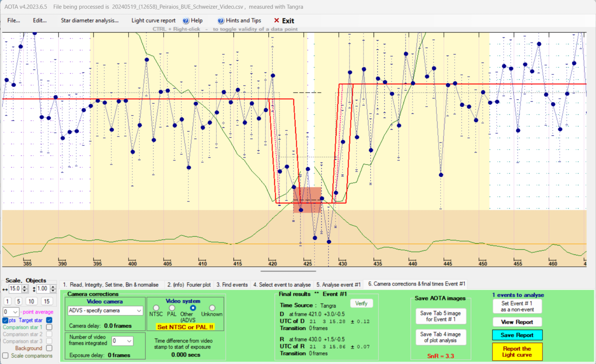The height and width of the screenshot is (364, 596).
Task: Click the vertical scale double-arrow icon
Action: 34,289
